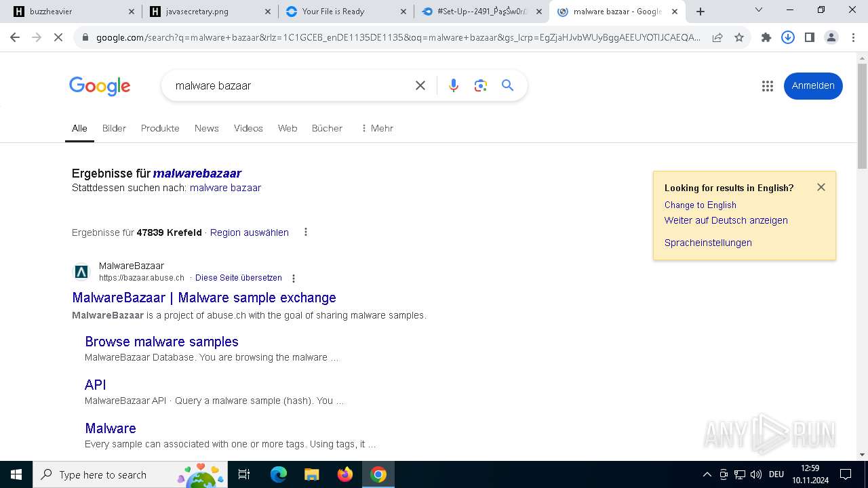Select the Videos results filter

tap(248, 128)
